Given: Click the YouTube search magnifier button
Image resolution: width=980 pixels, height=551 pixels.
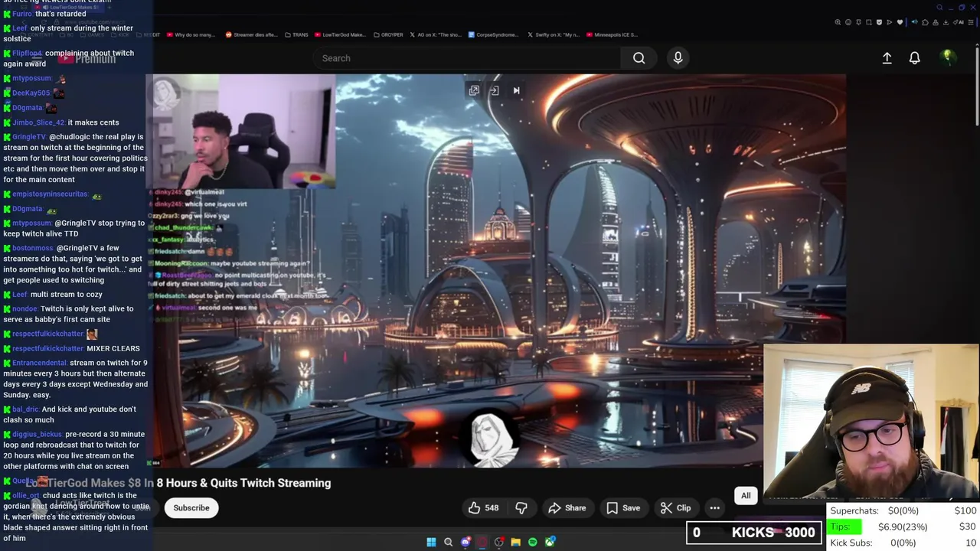Looking at the screenshot, I should point(639,58).
